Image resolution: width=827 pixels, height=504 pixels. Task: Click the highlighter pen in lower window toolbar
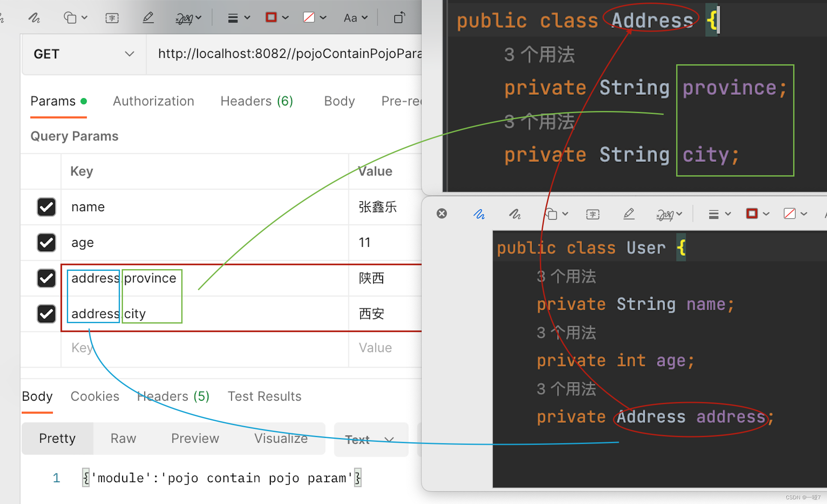(x=629, y=214)
